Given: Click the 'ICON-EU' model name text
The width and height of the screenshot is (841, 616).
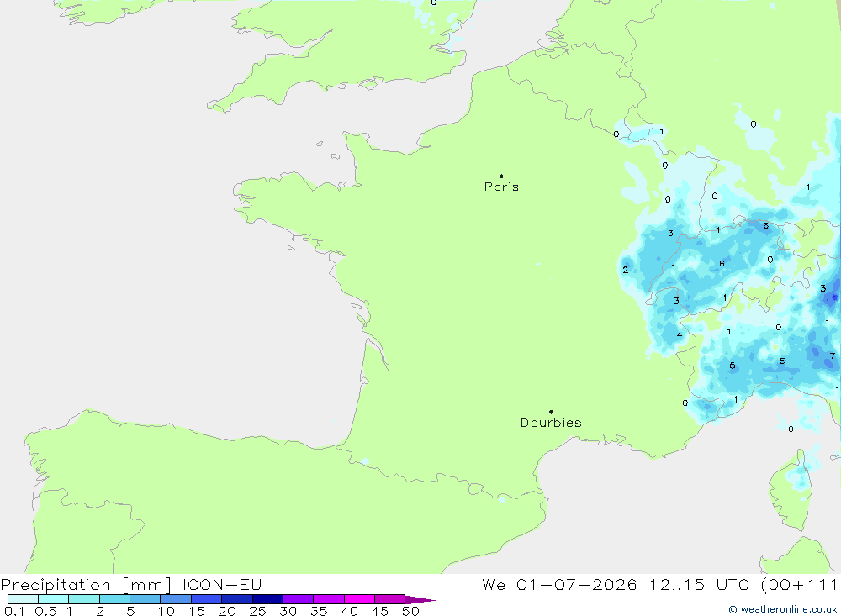Looking at the screenshot, I should [x=222, y=584].
